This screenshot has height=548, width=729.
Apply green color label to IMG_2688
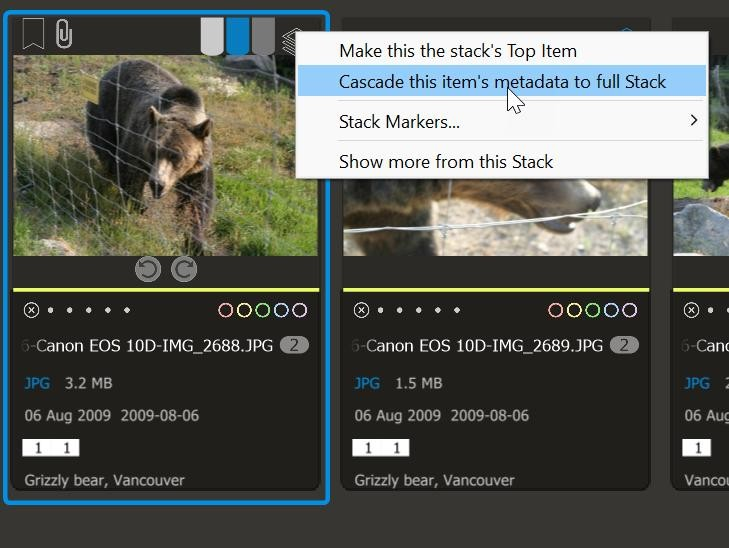click(x=263, y=310)
